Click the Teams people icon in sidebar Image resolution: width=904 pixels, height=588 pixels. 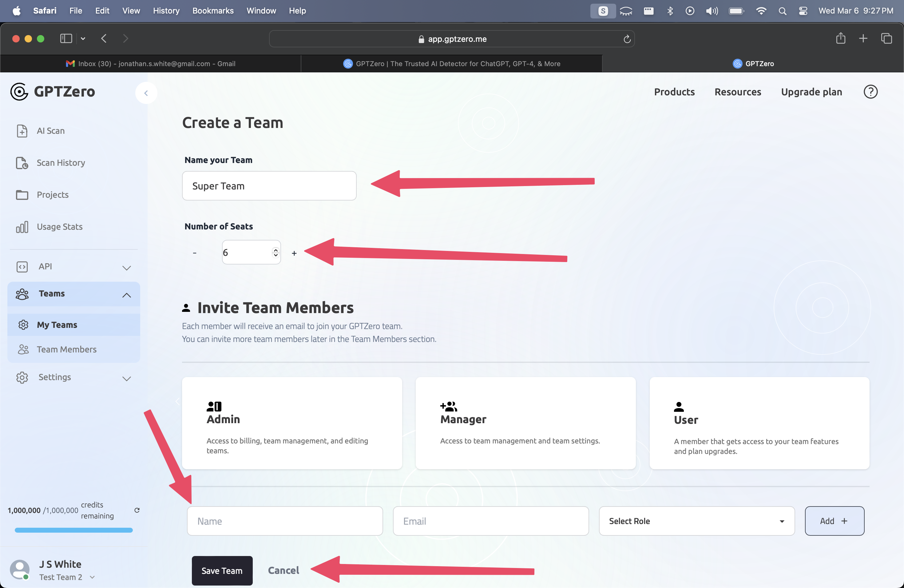tap(22, 294)
